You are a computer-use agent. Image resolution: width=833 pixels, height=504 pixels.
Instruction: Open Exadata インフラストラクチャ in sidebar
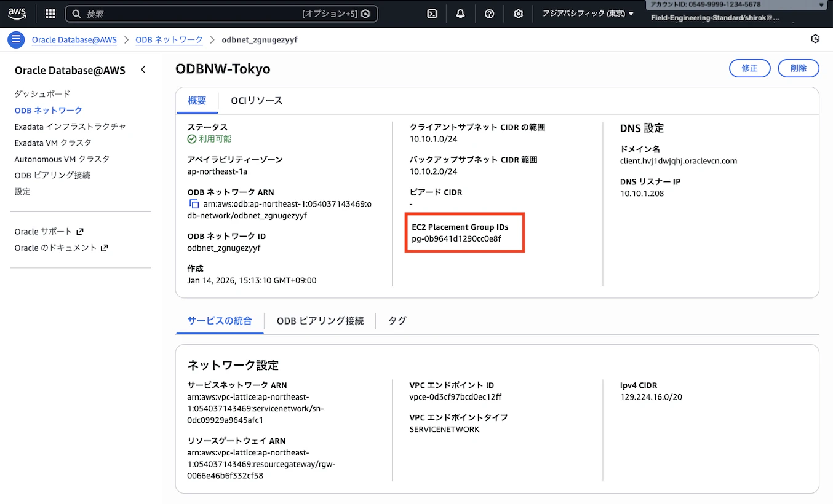click(x=70, y=127)
